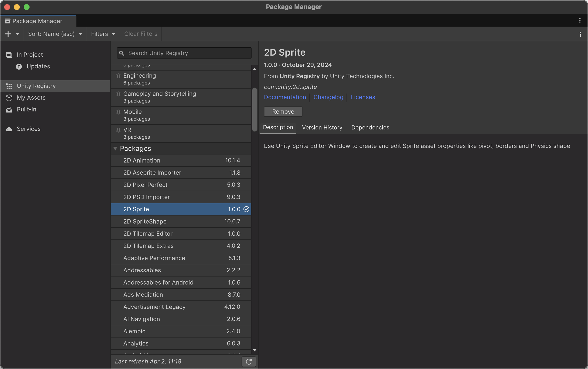Select the 2D Animation package

pos(181,160)
